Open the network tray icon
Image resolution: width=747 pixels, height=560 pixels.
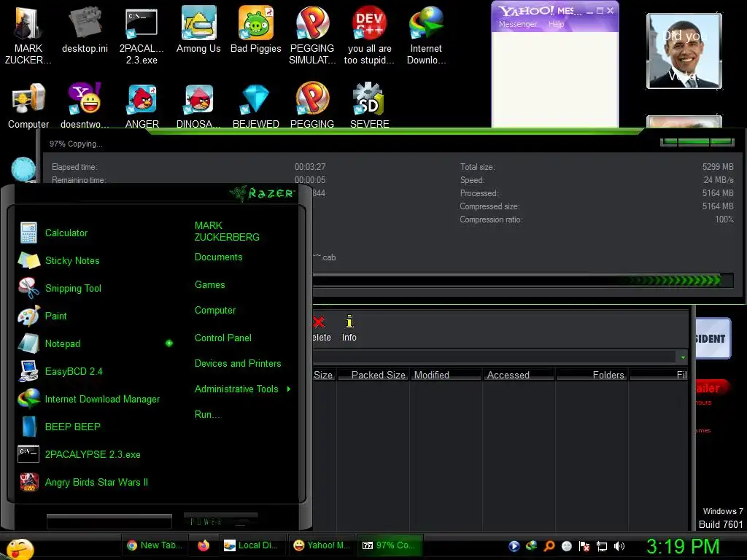click(x=602, y=546)
